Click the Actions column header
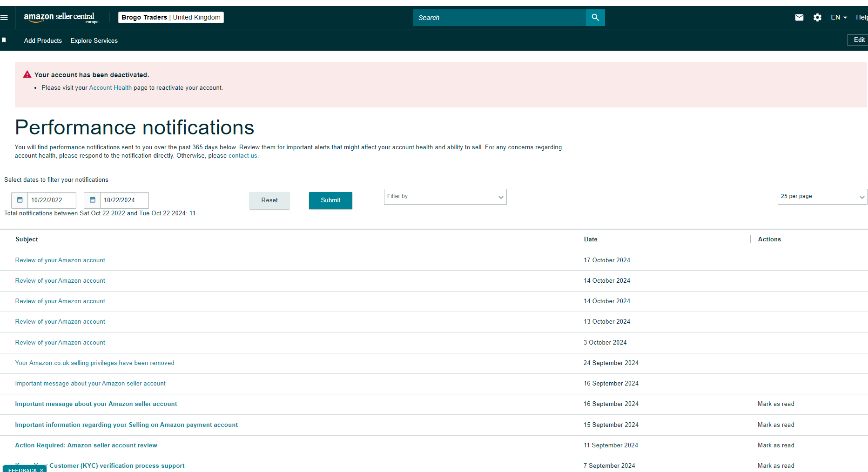The height and width of the screenshot is (472, 868). [x=769, y=239]
